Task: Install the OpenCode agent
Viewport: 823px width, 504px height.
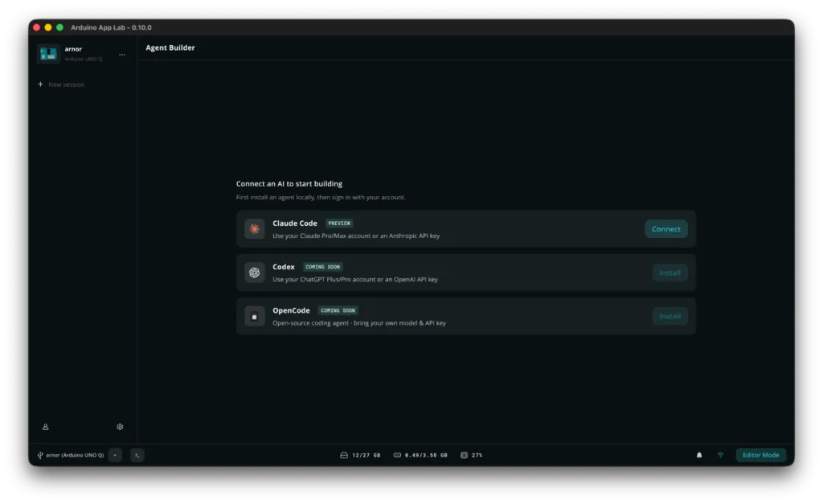Action: (669, 316)
